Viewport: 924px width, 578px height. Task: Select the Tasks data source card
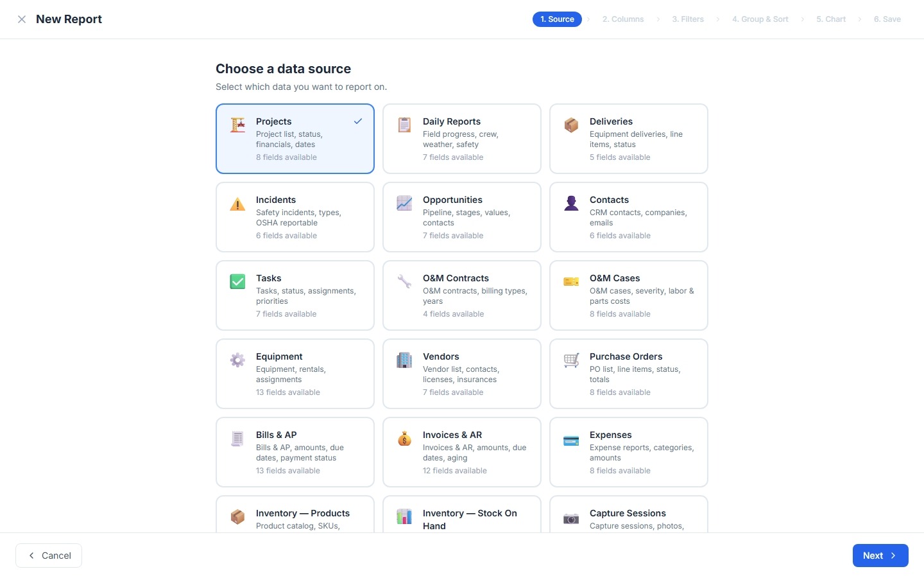pos(295,295)
